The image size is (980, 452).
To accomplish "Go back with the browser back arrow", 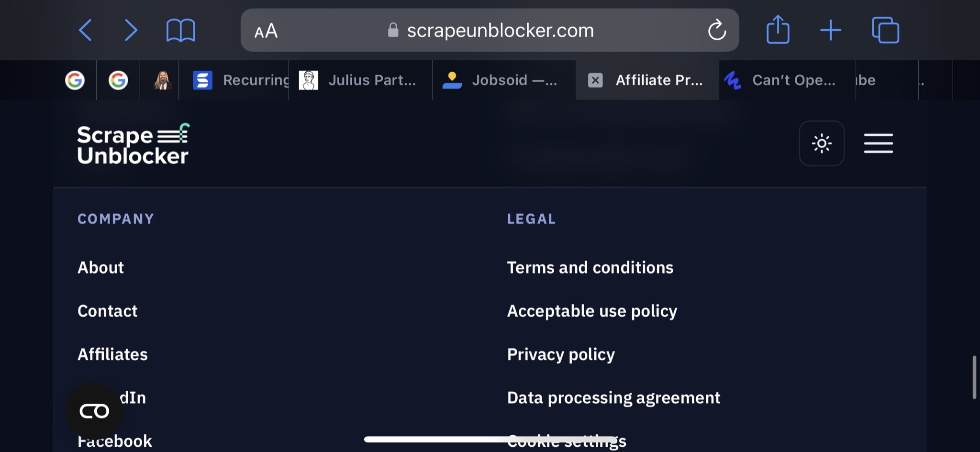I will coord(85,31).
